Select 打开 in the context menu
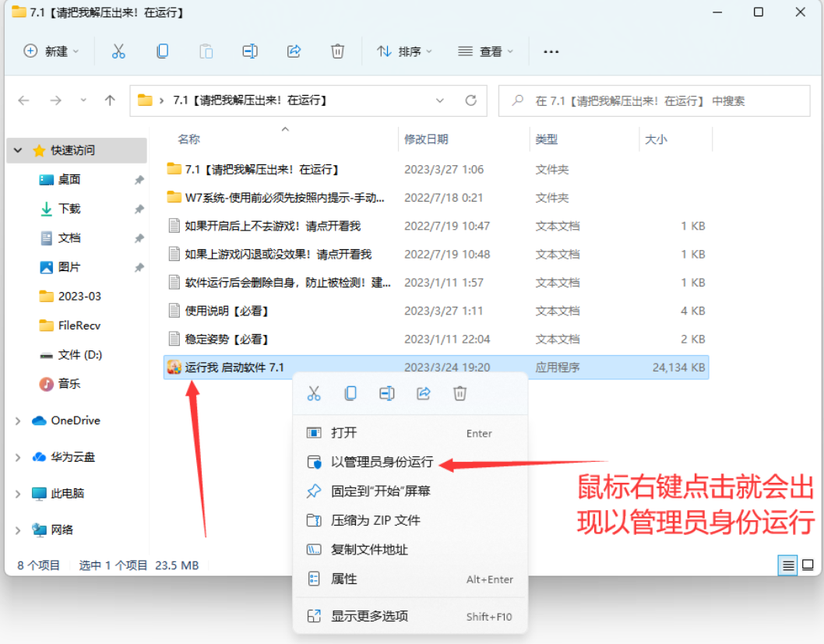 [410, 433]
